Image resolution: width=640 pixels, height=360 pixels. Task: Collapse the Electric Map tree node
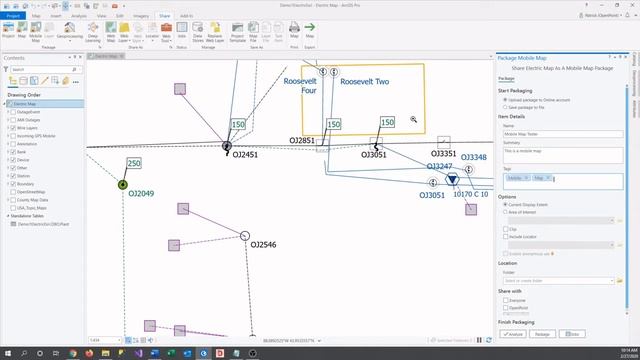pos(5,104)
